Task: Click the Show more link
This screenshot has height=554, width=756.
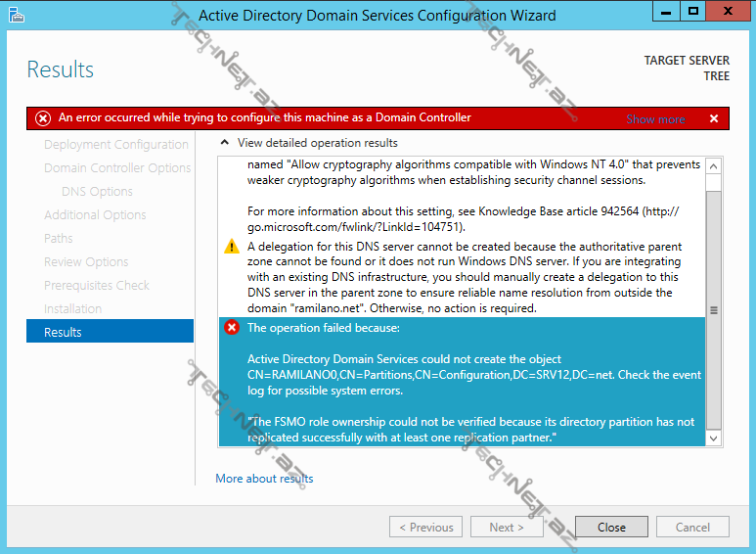Action: [655, 119]
